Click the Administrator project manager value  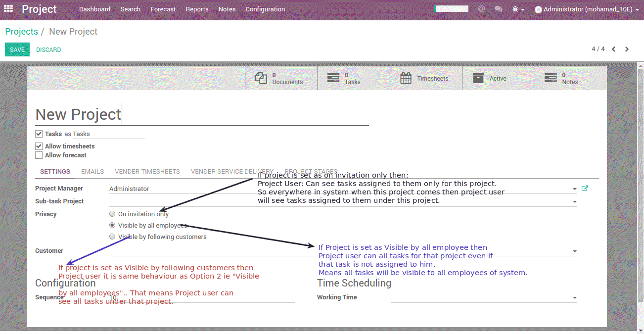tap(129, 189)
